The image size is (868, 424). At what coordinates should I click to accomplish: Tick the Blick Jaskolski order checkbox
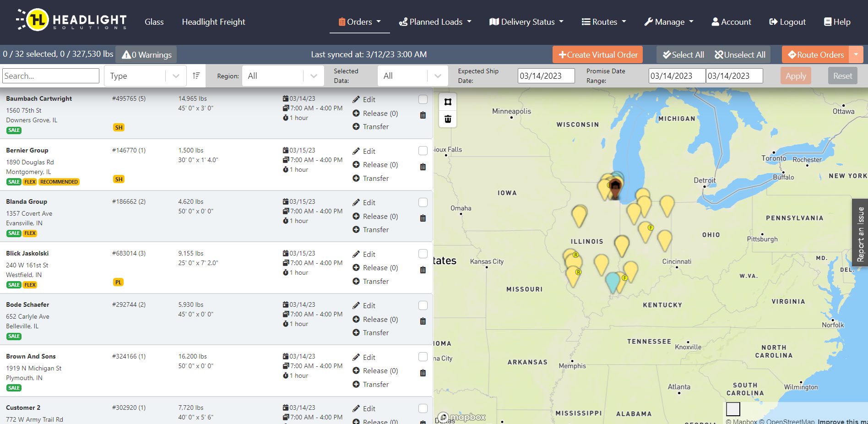[x=423, y=254]
